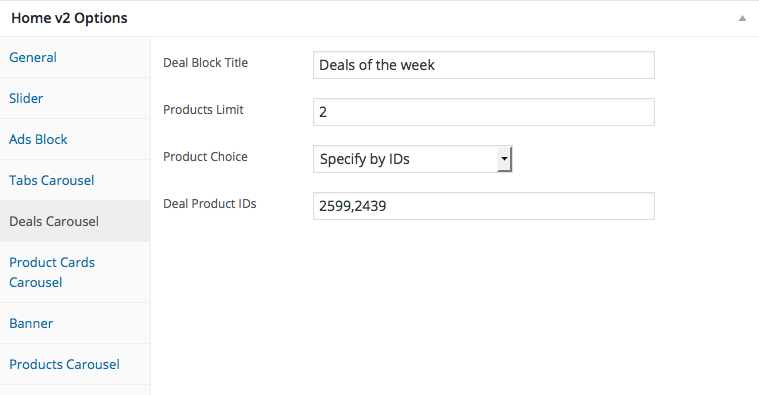Click the Deal Product IDs label

point(210,203)
